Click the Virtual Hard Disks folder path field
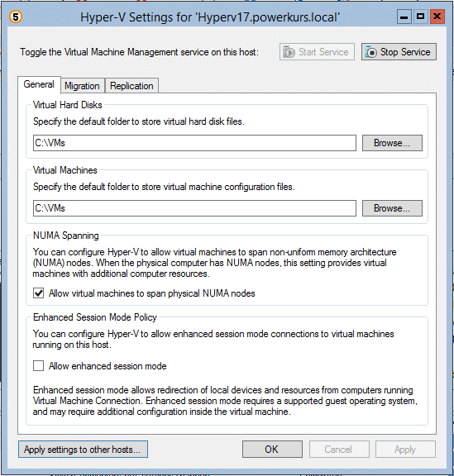Screen dimensions: 454x476 coord(194,143)
